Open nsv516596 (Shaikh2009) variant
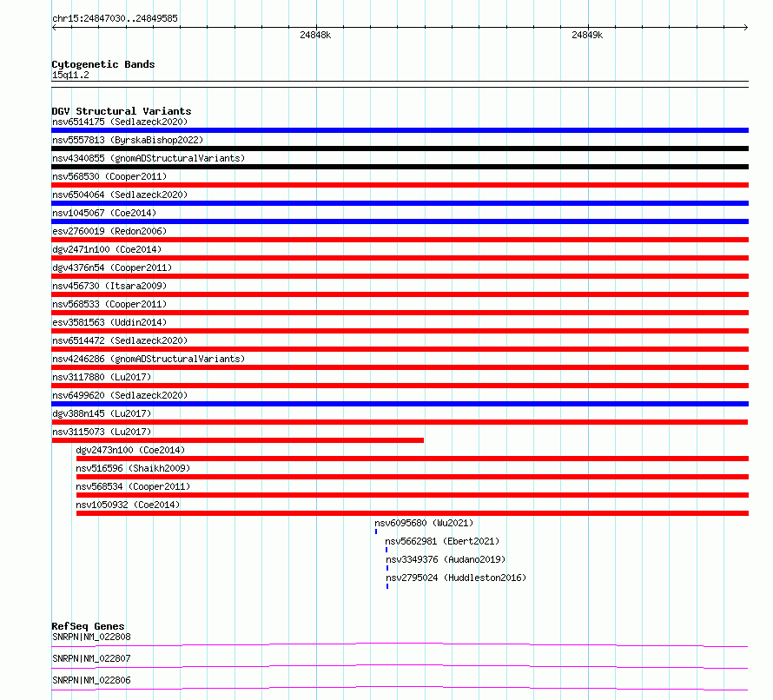 (133, 468)
